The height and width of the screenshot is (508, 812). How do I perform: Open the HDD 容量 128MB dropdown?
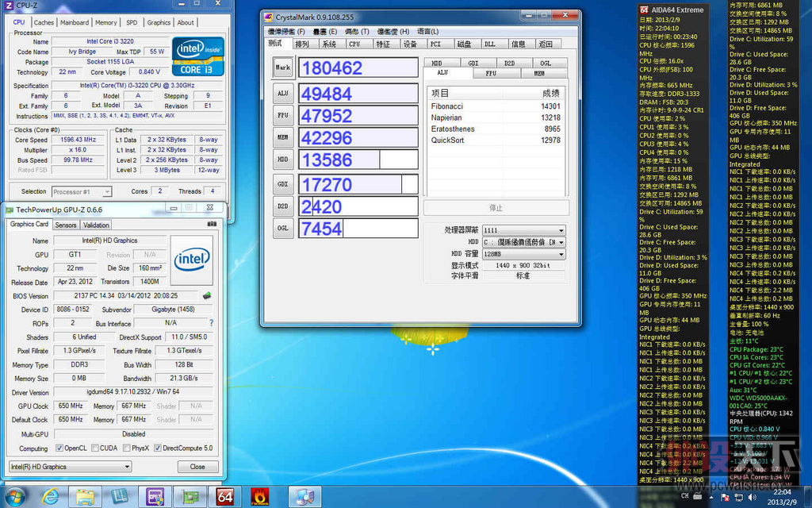point(523,254)
